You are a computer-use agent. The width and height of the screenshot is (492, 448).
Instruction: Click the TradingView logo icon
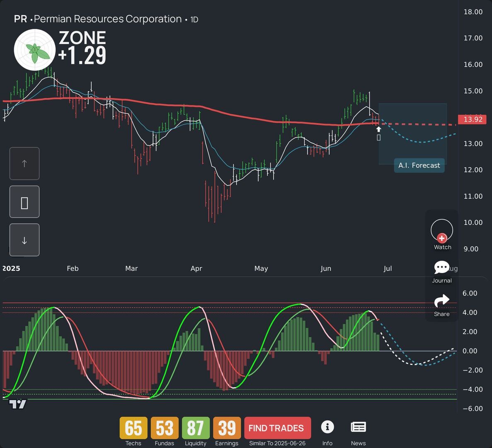pyautogui.click(x=17, y=404)
